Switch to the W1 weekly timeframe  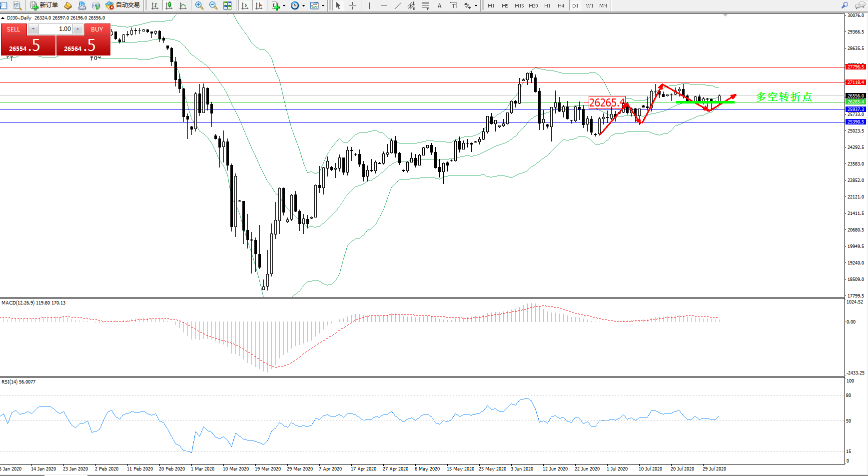pyautogui.click(x=590, y=5)
